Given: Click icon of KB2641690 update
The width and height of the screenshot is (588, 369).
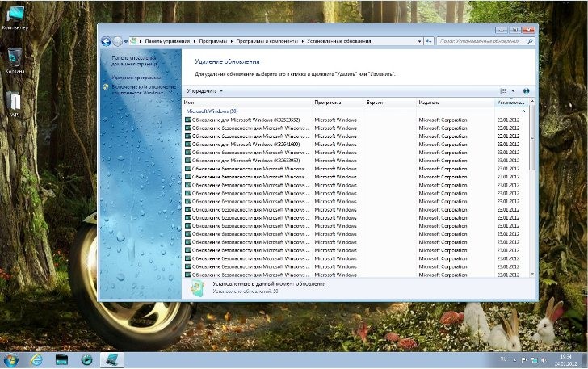Looking at the screenshot, I should 188,145.
